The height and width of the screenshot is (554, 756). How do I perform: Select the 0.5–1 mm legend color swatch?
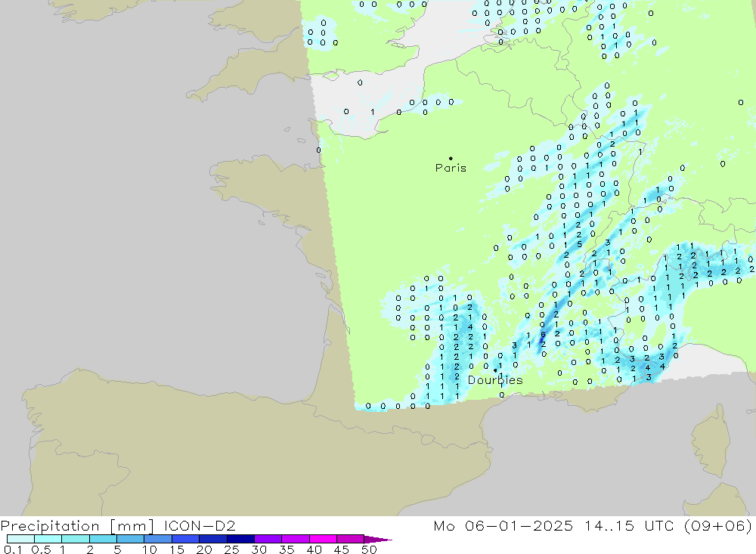48,539
